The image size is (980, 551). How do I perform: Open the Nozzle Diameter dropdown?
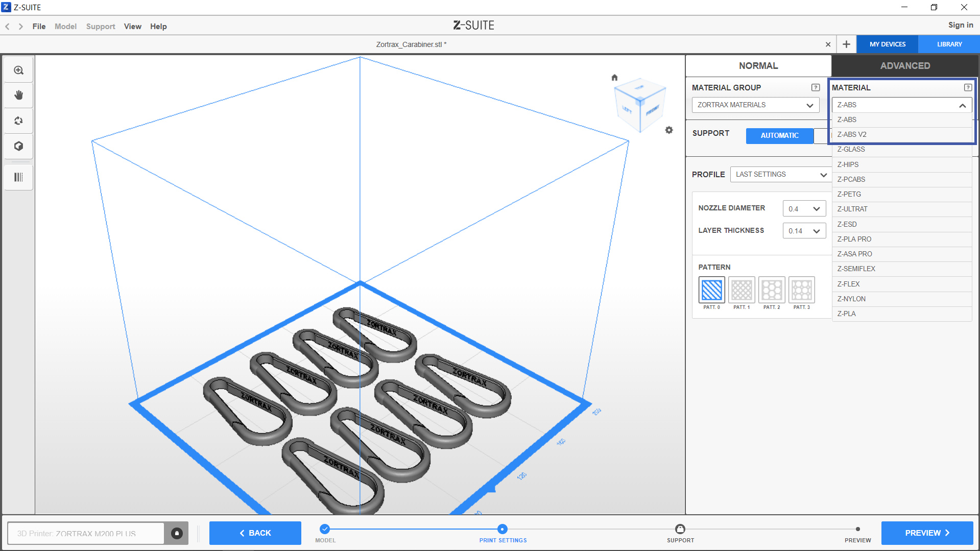(x=804, y=209)
